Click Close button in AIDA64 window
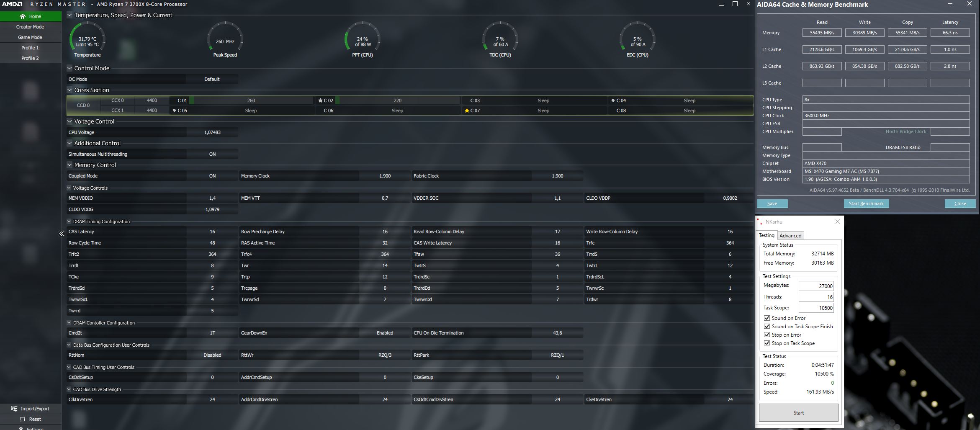Image resolution: width=980 pixels, height=430 pixels. (x=960, y=203)
